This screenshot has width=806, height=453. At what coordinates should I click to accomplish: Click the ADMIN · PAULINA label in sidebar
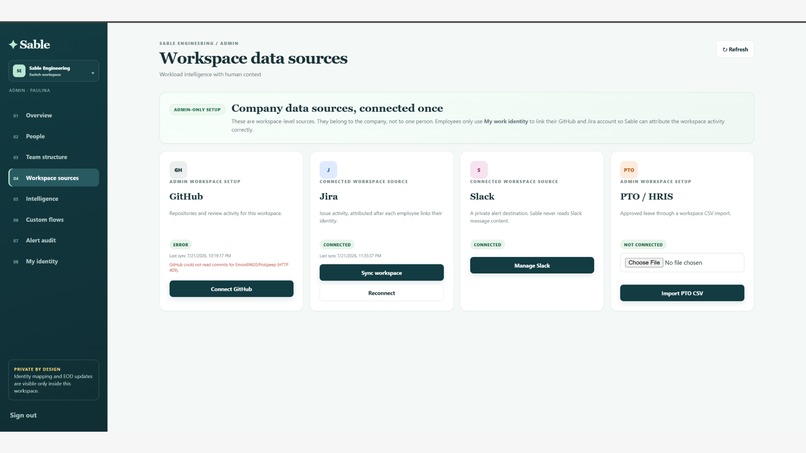(x=29, y=90)
